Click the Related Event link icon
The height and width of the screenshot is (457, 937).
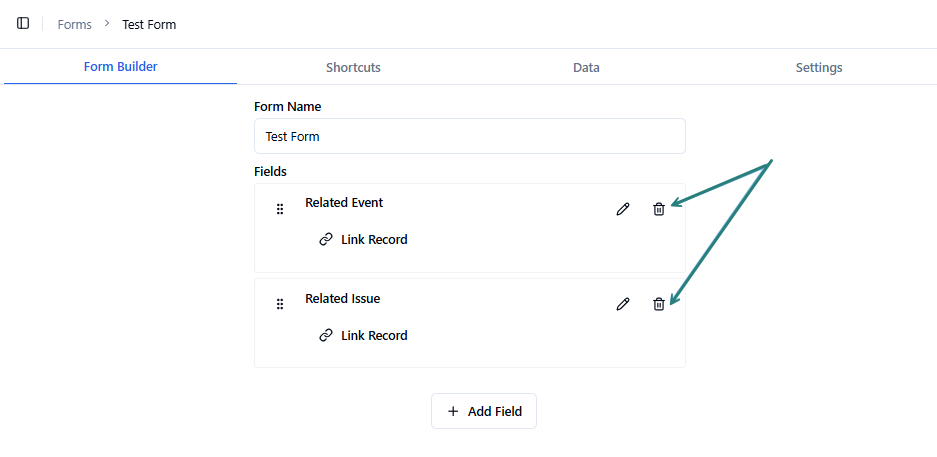326,239
